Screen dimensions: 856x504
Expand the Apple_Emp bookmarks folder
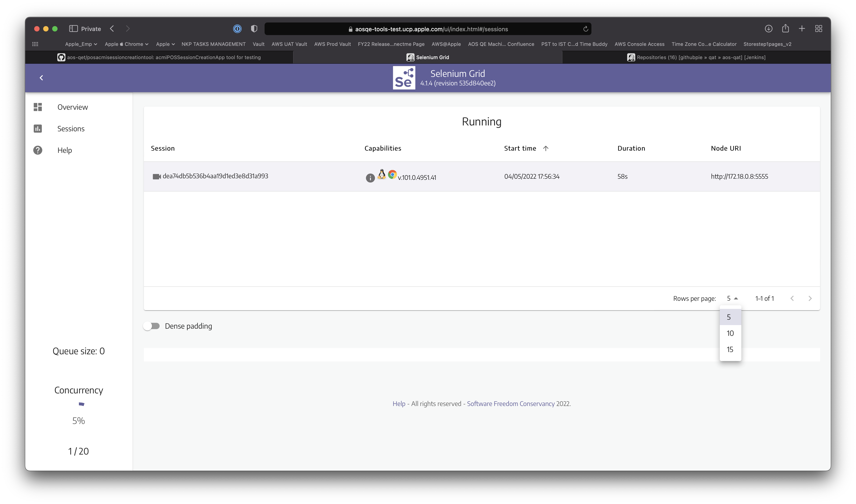tap(81, 44)
